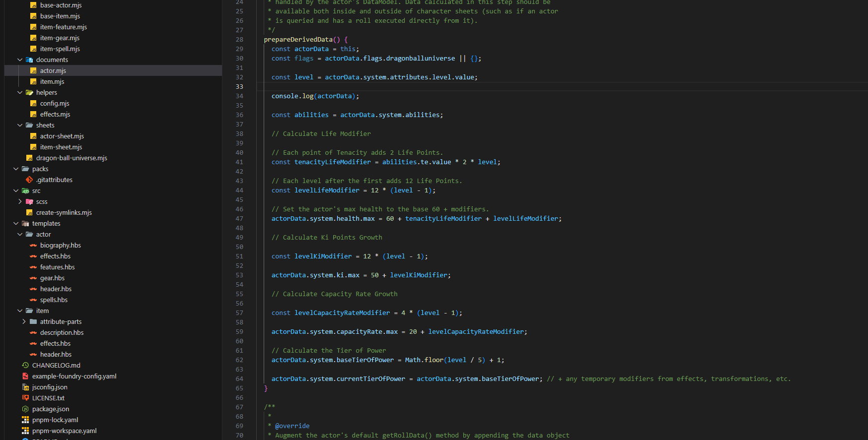Collapse the item templates folder chevron
Viewport: 868px width, 440px height.
(x=20, y=311)
